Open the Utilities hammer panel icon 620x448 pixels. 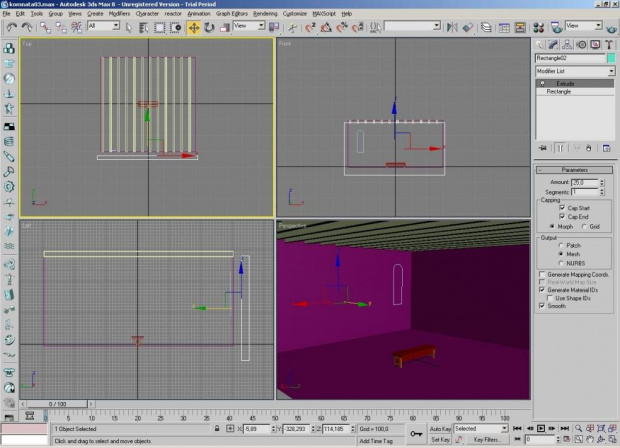pyautogui.click(x=609, y=45)
